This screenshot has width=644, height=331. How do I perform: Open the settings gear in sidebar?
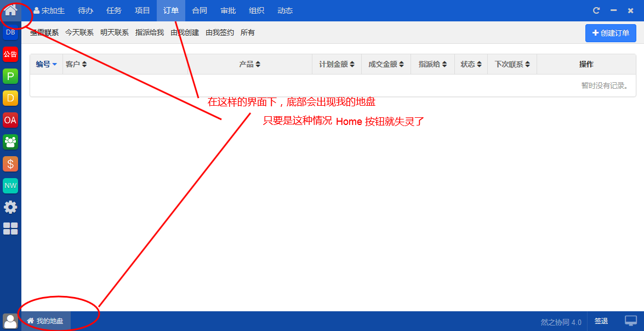point(10,207)
